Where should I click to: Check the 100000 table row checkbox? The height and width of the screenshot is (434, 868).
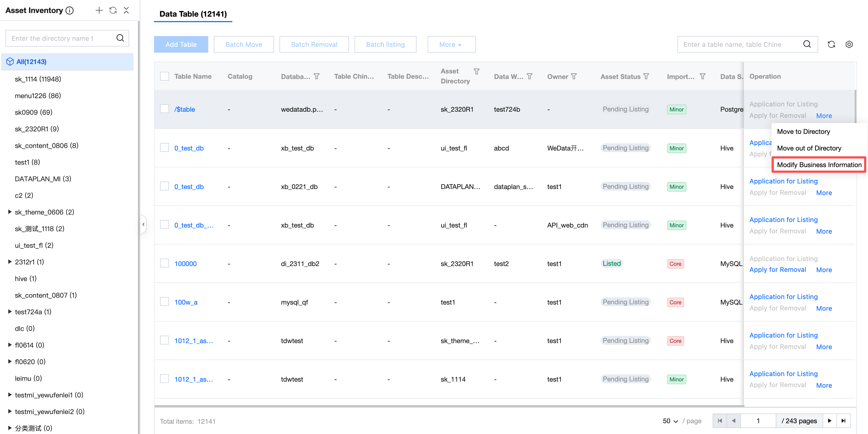[165, 263]
